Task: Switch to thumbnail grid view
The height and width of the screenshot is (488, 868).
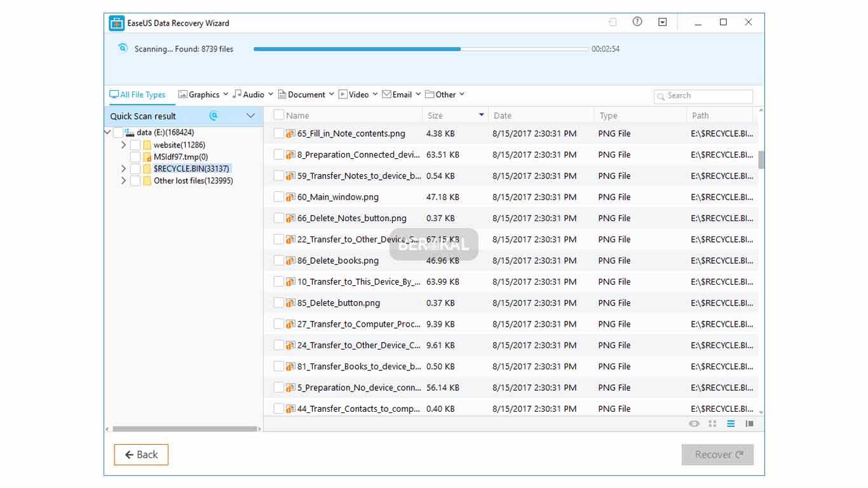Action: click(x=712, y=424)
